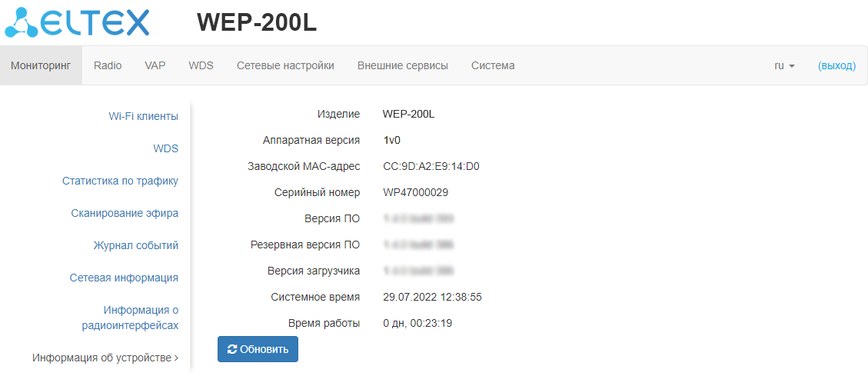The height and width of the screenshot is (376, 868).
Task: Open the Radio tab
Action: (108, 66)
